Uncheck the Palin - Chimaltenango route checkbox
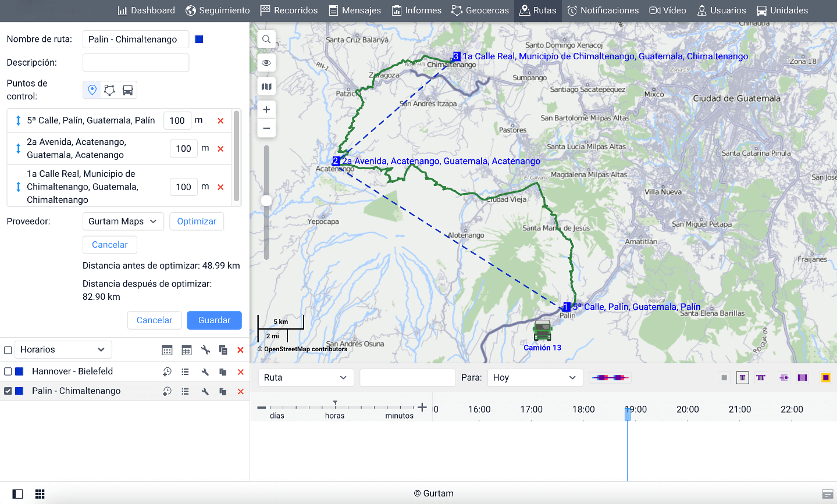 click(8, 391)
